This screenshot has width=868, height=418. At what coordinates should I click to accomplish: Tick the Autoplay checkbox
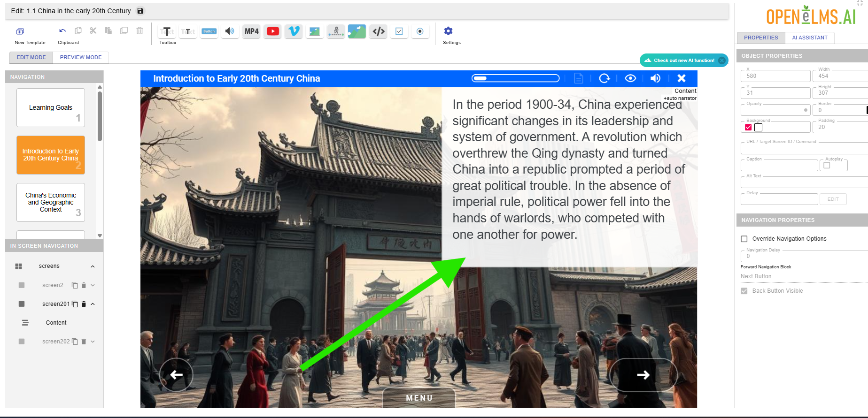[x=827, y=165]
